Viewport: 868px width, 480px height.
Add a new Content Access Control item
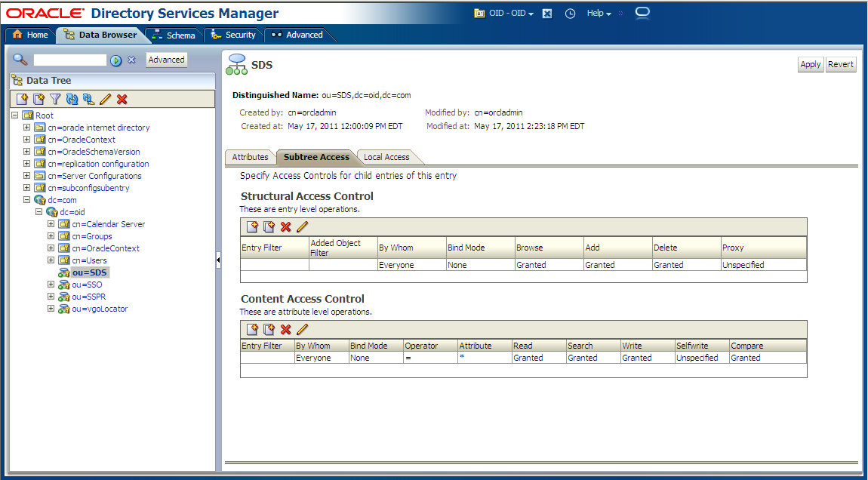click(x=252, y=329)
